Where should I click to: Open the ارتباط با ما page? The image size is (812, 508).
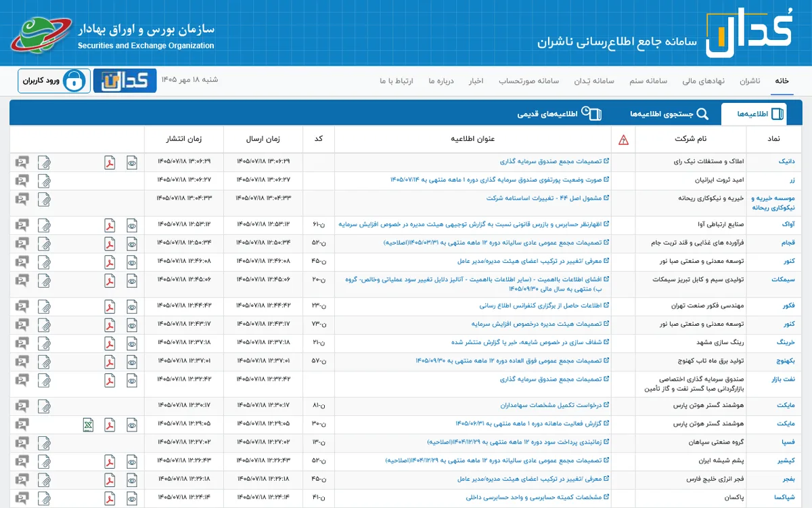(396, 81)
